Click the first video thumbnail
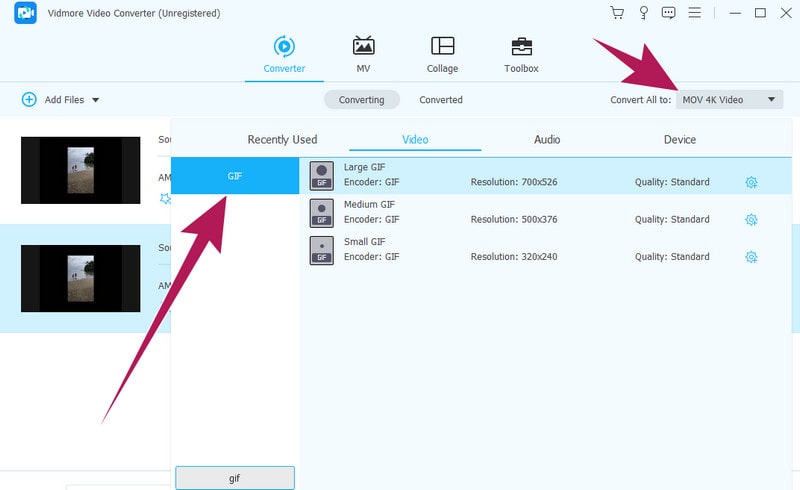 coord(80,170)
